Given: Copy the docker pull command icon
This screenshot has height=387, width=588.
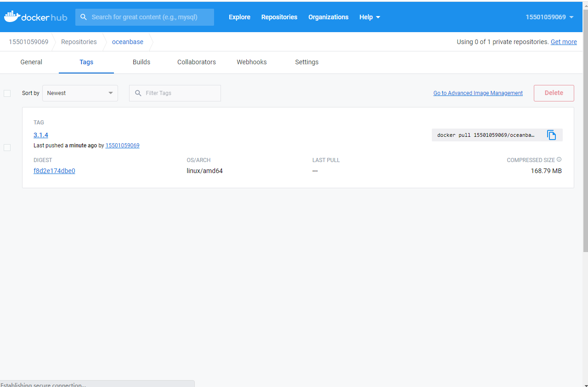Looking at the screenshot, I should tap(551, 135).
